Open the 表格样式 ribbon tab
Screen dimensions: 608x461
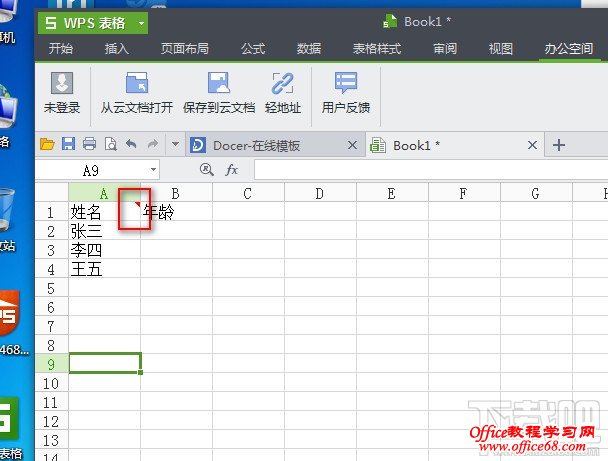coord(377,48)
